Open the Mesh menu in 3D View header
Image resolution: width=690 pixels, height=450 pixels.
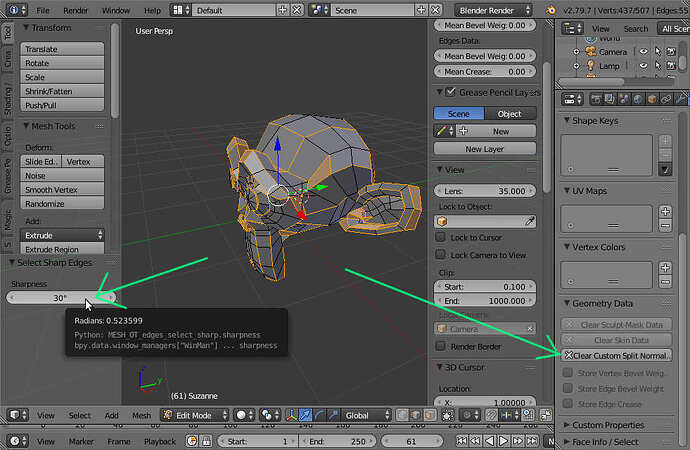click(141, 415)
